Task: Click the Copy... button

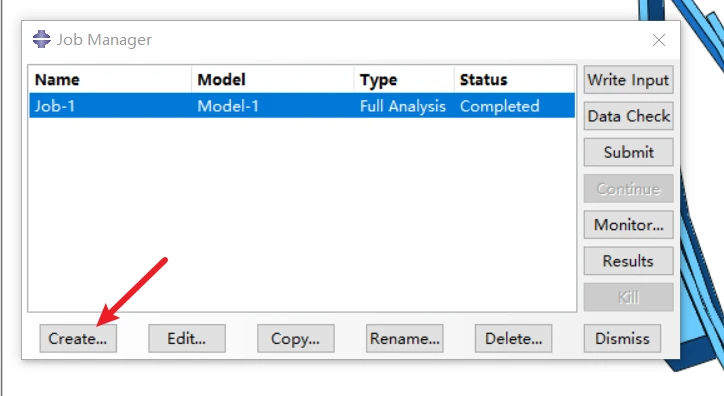Action: pos(296,338)
